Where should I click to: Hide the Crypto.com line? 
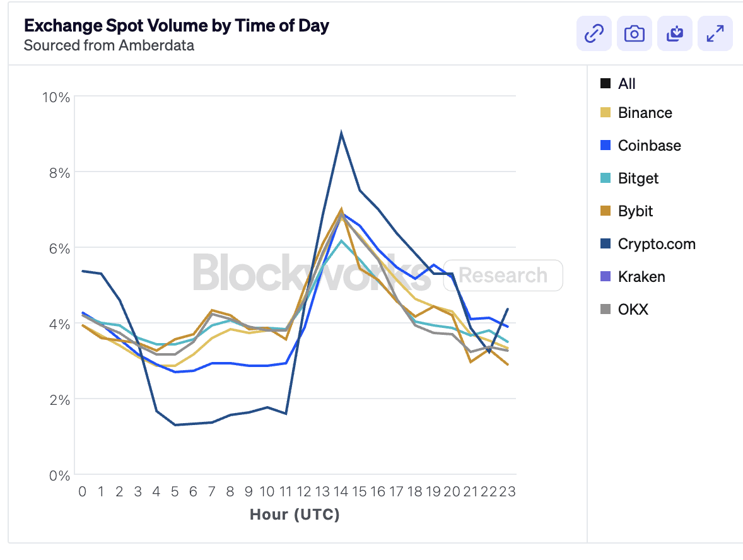tap(656, 244)
